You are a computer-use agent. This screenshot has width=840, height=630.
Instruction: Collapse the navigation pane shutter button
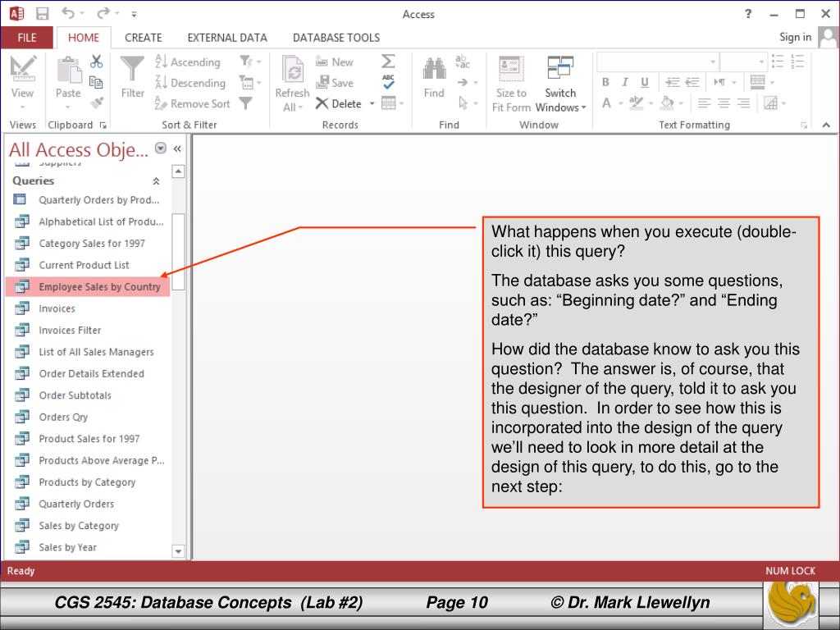[177, 149]
